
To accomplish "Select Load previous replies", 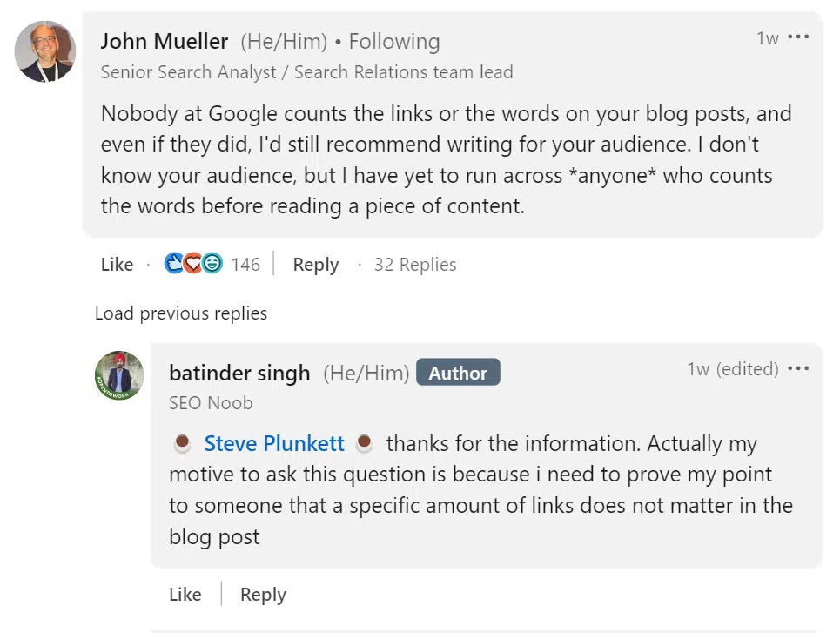I will (180, 313).
